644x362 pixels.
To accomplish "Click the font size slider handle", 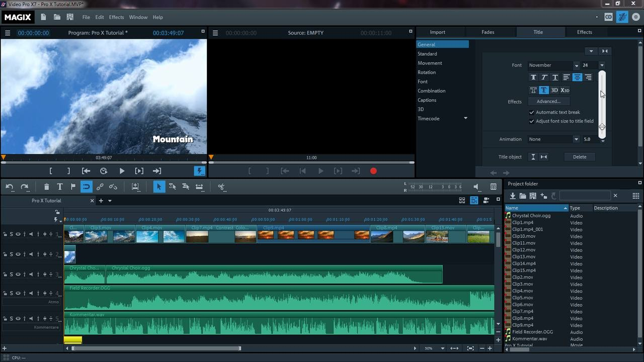I will pos(602,127).
